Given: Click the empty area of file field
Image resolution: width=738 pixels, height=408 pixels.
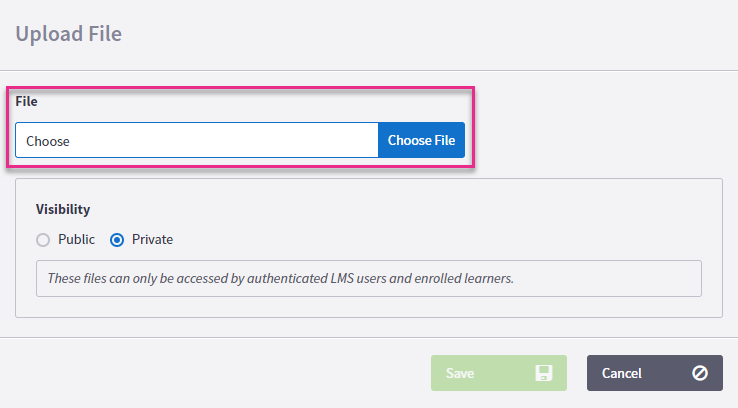Looking at the screenshot, I should 226,140.
